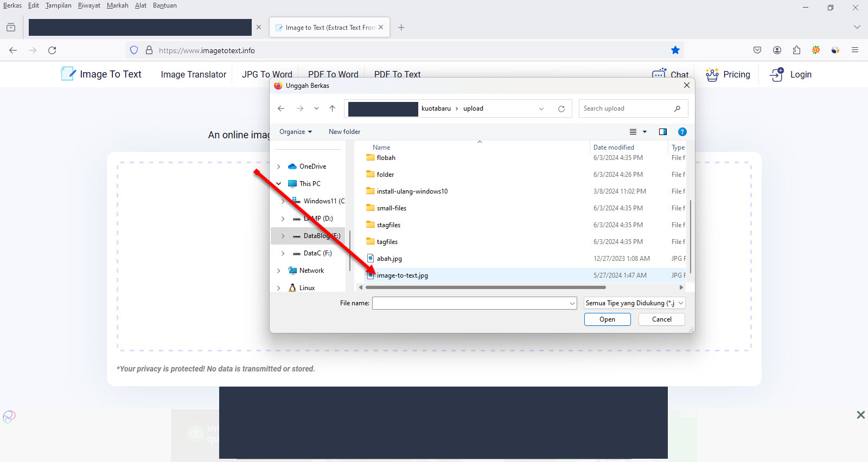The width and height of the screenshot is (868, 462).
Task: Open the file type filter dropdown
Action: [635, 303]
